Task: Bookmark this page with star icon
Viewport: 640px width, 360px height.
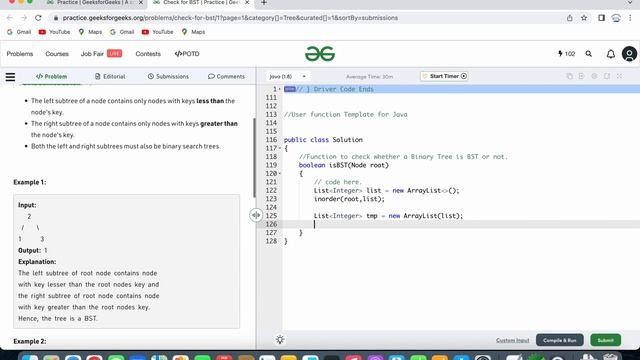Action: [x=584, y=18]
